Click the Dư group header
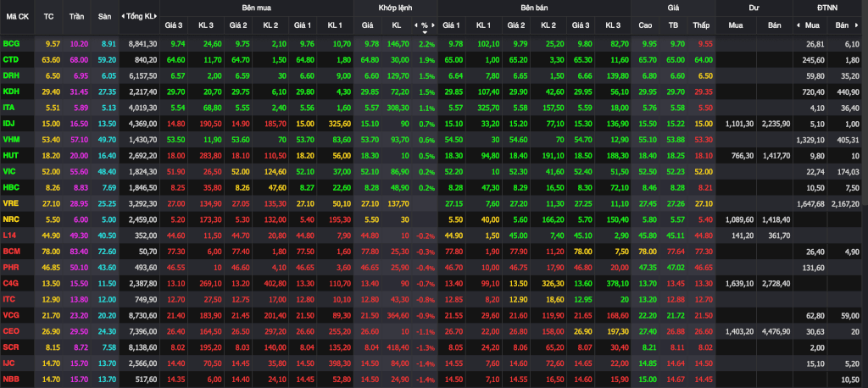The width and height of the screenshot is (868, 388). click(x=754, y=8)
